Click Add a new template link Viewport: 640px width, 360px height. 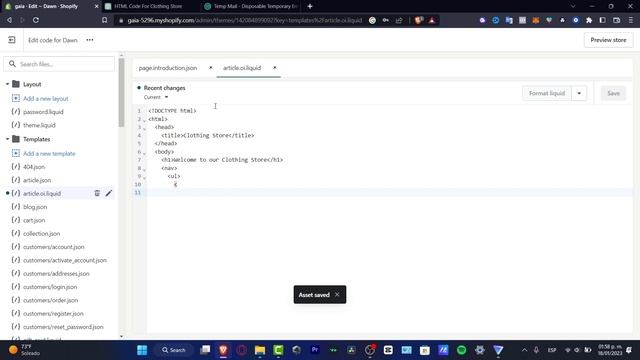tap(49, 153)
